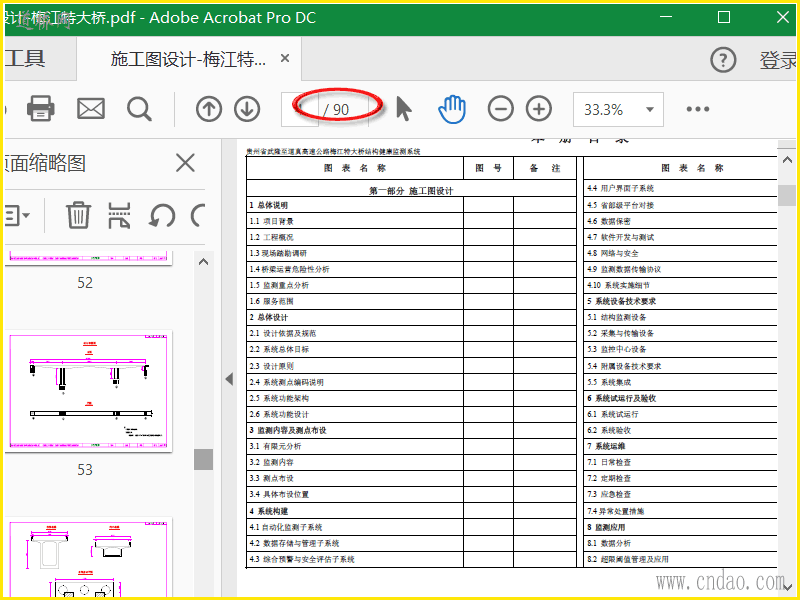Click the row '4.1 自动化监测子系统'
The width and height of the screenshot is (800, 600).
(355, 527)
